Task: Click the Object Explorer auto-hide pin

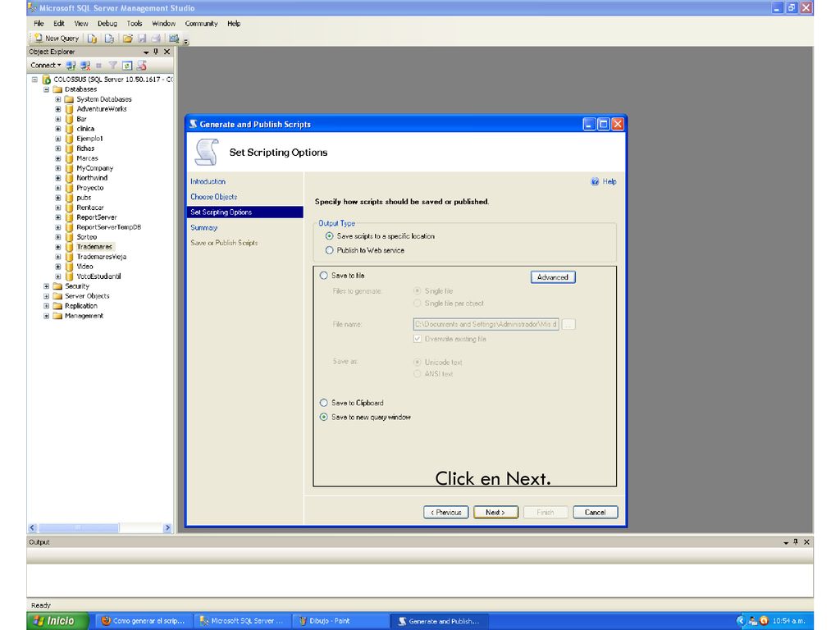Action: (x=156, y=52)
